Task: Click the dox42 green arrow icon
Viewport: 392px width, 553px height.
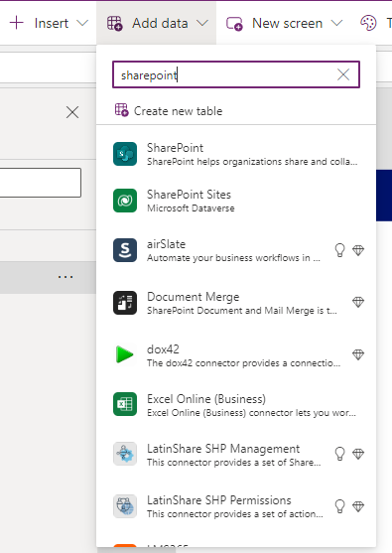Action: (x=125, y=354)
